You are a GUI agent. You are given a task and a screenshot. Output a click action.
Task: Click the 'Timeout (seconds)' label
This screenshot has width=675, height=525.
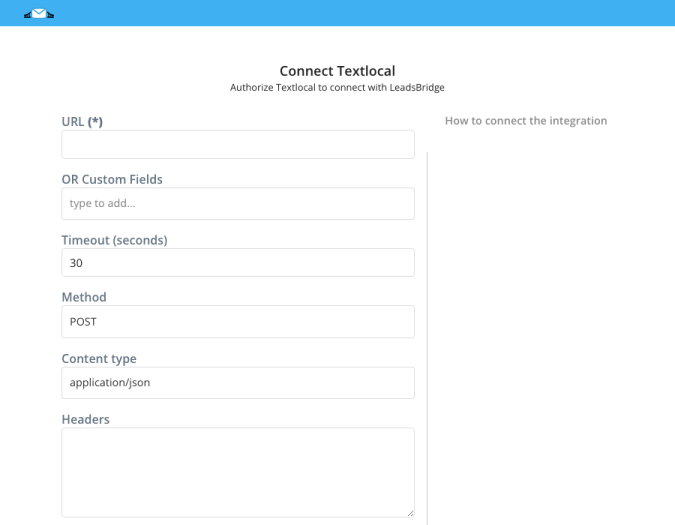(x=115, y=240)
